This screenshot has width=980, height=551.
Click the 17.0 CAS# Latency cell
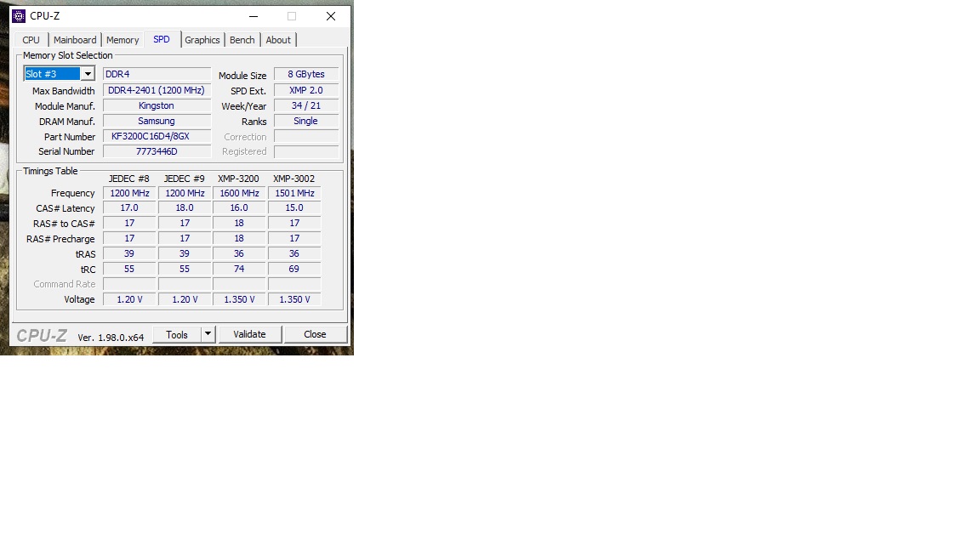(x=129, y=208)
